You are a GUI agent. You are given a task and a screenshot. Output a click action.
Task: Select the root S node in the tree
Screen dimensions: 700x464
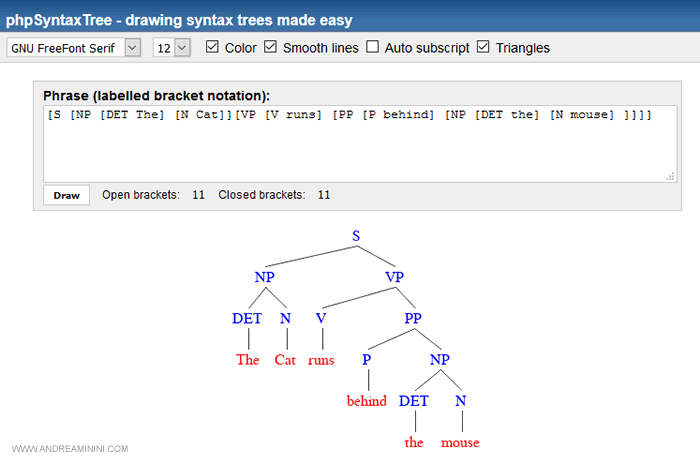355,236
